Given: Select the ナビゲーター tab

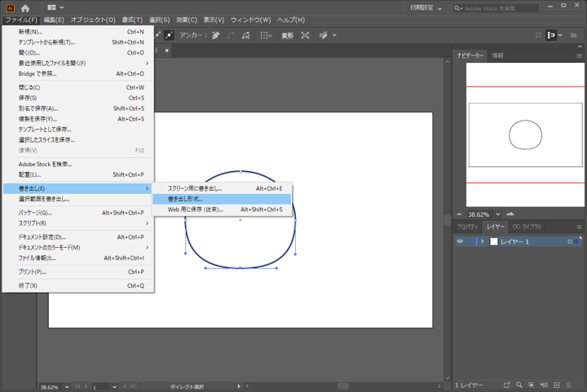Looking at the screenshot, I should click(470, 55).
